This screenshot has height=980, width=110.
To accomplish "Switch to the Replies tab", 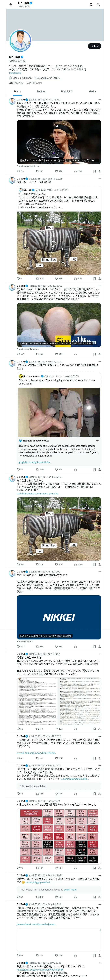I will [x=41, y=91].
